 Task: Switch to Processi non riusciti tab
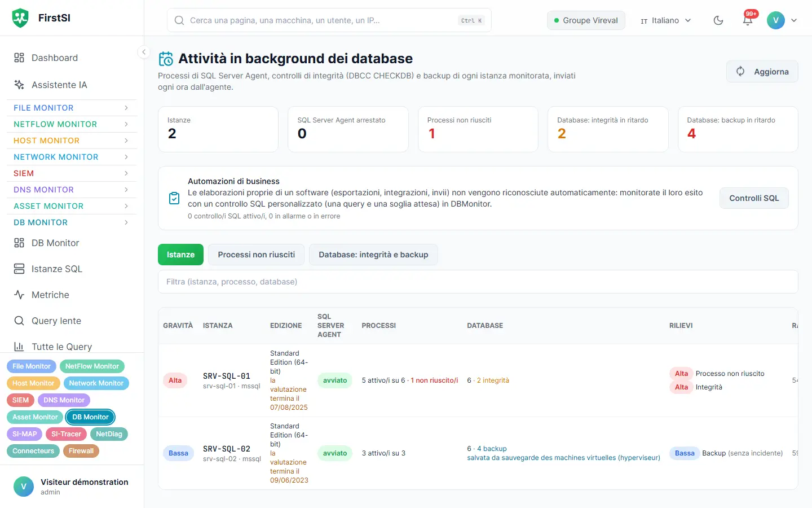257,255
